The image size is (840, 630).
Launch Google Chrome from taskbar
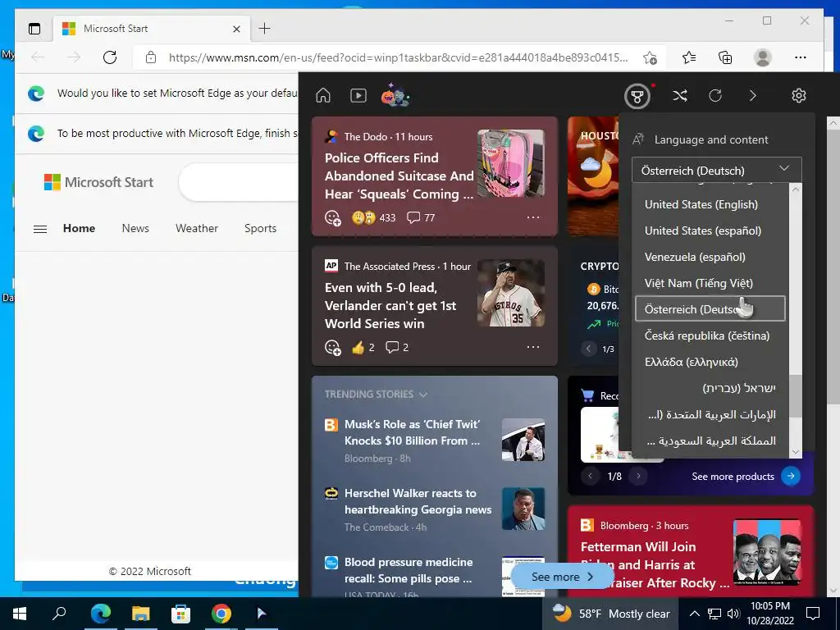[221, 614]
